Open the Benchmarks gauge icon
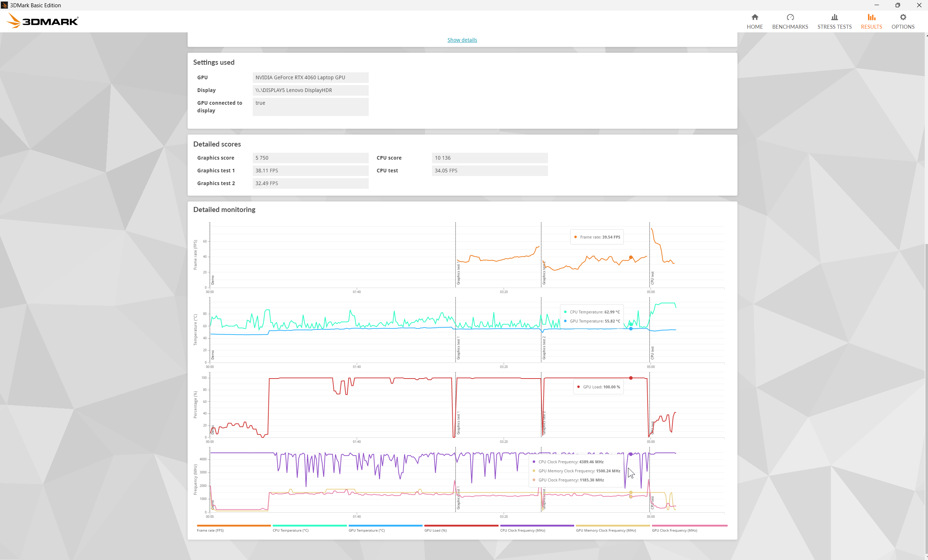This screenshot has height=560, width=928. 790,17
